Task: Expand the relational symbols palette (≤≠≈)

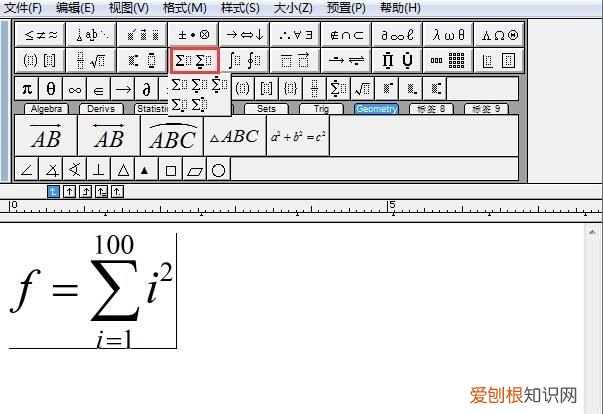Action: [x=40, y=35]
